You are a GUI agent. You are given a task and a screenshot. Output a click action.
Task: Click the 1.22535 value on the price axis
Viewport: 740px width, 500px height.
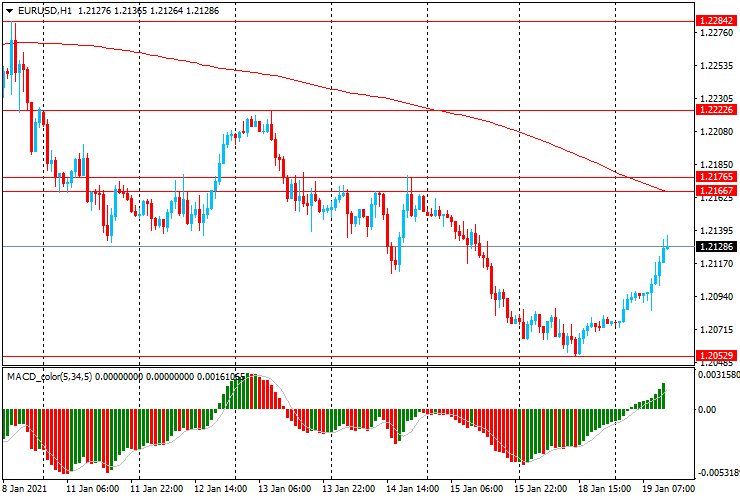point(717,66)
